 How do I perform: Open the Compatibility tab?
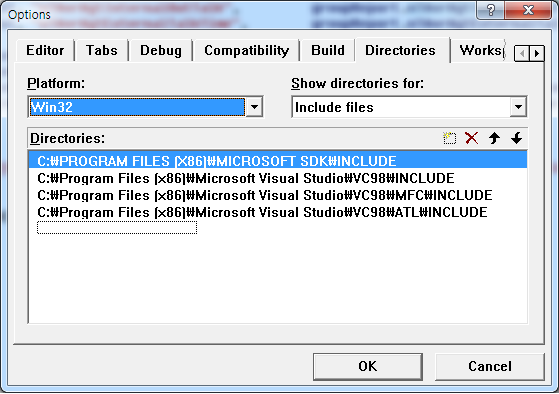tap(246, 50)
